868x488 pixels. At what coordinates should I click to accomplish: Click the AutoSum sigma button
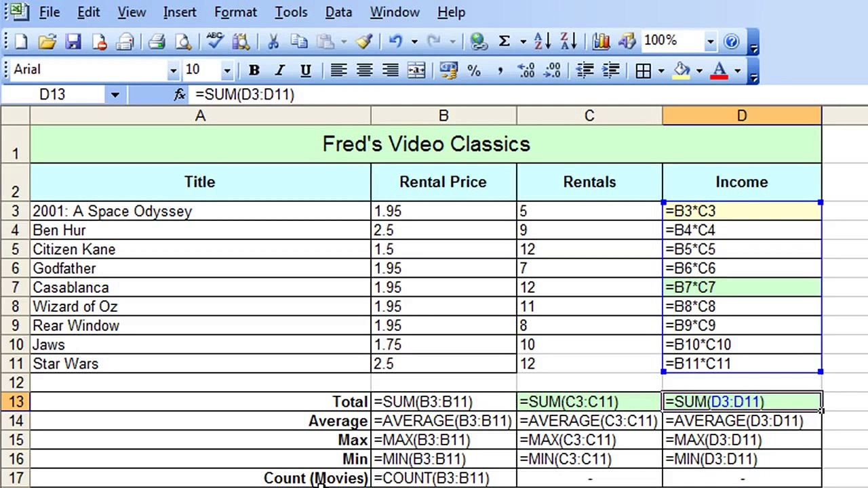pyautogui.click(x=505, y=42)
